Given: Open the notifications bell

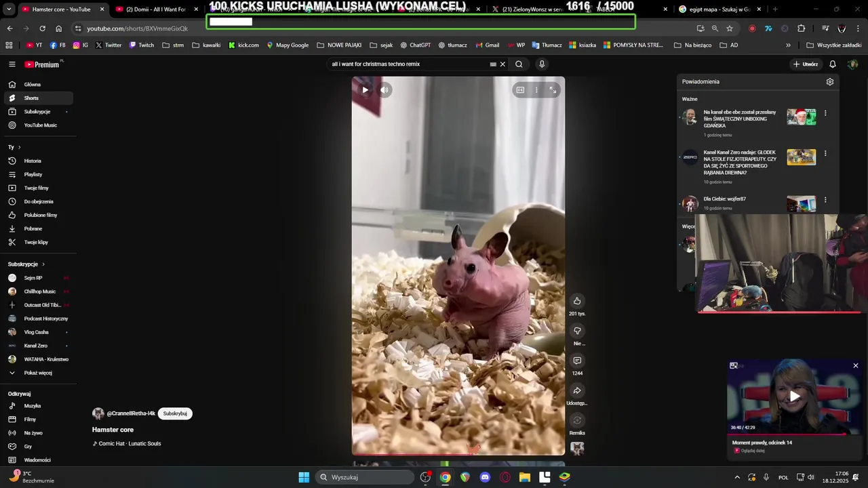Looking at the screenshot, I should pos(833,64).
